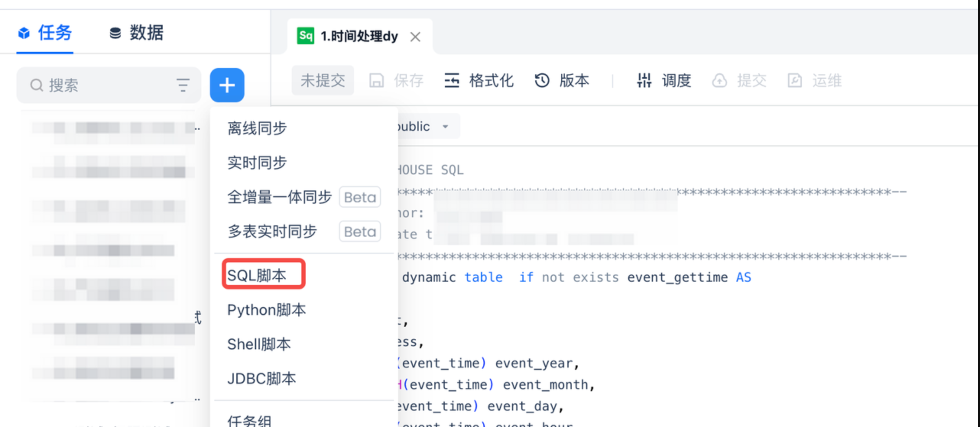Switch to the Tasks (任务) tab
The image size is (980, 427).
point(45,33)
